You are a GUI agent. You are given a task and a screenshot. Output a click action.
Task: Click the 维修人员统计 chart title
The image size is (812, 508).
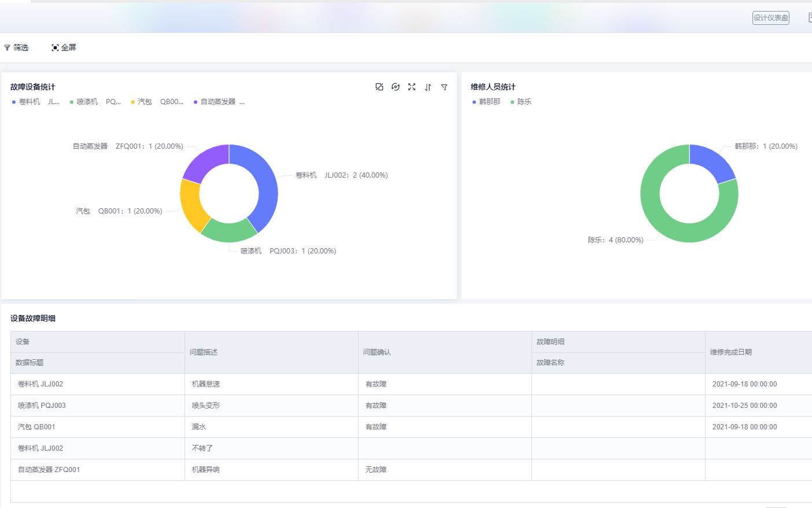pos(493,87)
